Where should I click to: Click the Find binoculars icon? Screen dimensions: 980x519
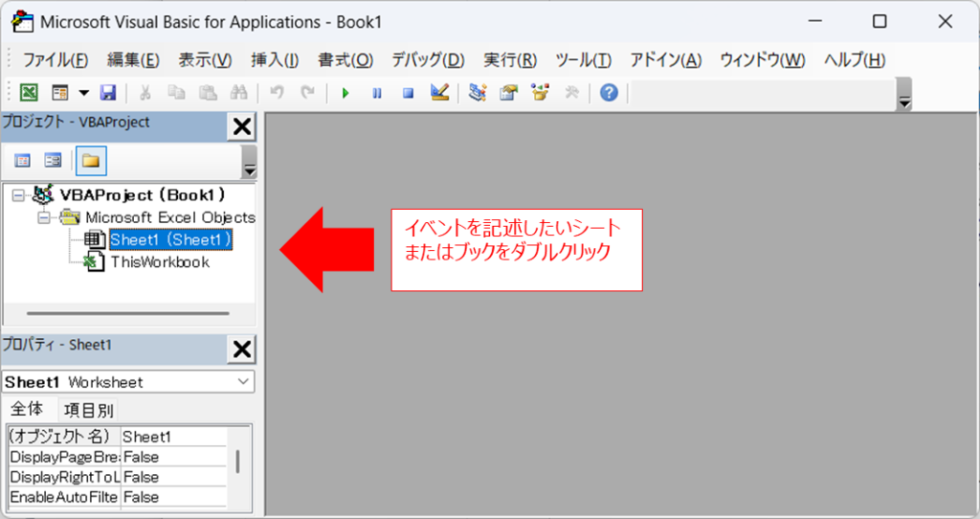[x=238, y=93]
